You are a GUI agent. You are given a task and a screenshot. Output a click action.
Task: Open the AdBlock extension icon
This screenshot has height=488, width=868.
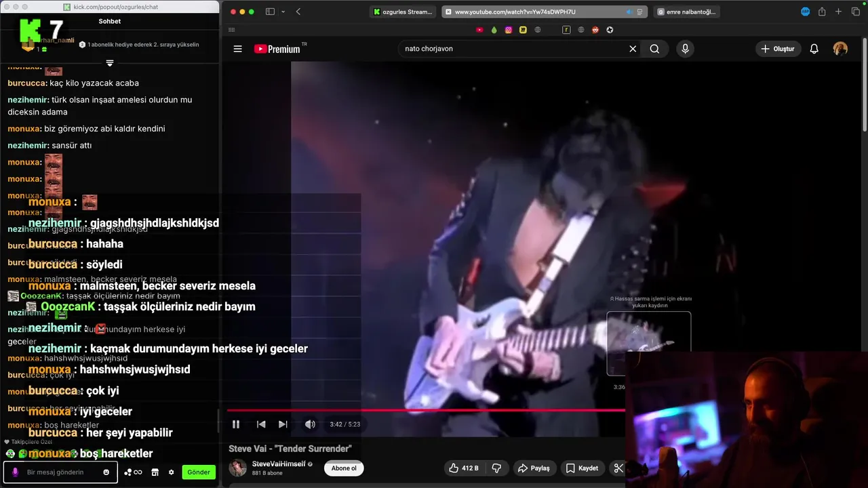tap(806, 12)
